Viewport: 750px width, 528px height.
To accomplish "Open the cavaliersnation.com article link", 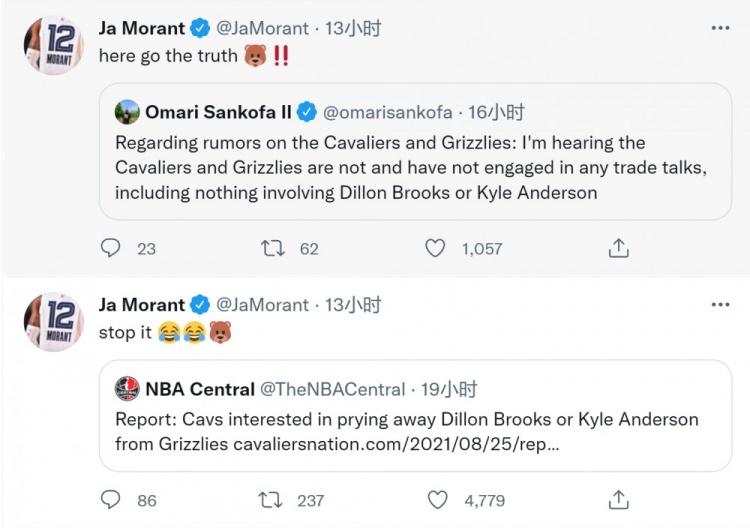I will (x=396, y=443).
